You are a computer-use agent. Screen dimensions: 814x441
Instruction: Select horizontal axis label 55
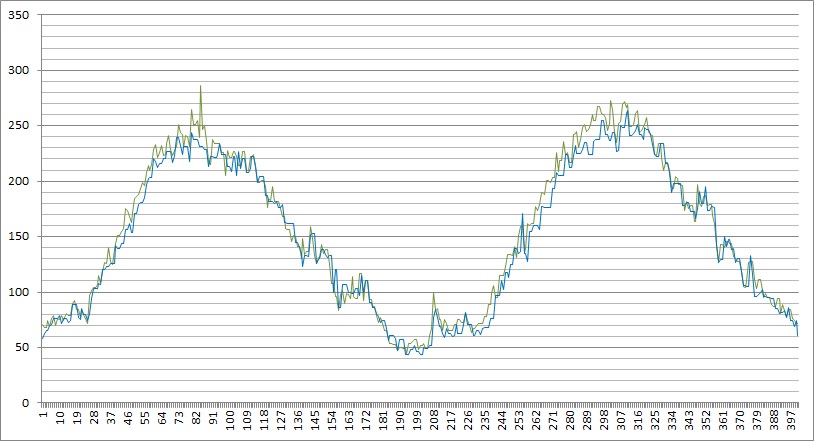pyautogui.click(x=145, y=418)
